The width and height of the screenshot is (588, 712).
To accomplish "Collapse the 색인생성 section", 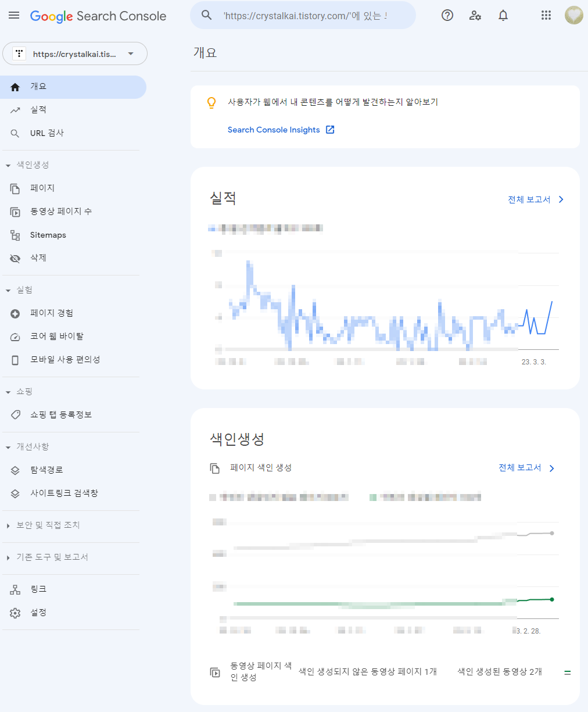I will pos(8,166).
